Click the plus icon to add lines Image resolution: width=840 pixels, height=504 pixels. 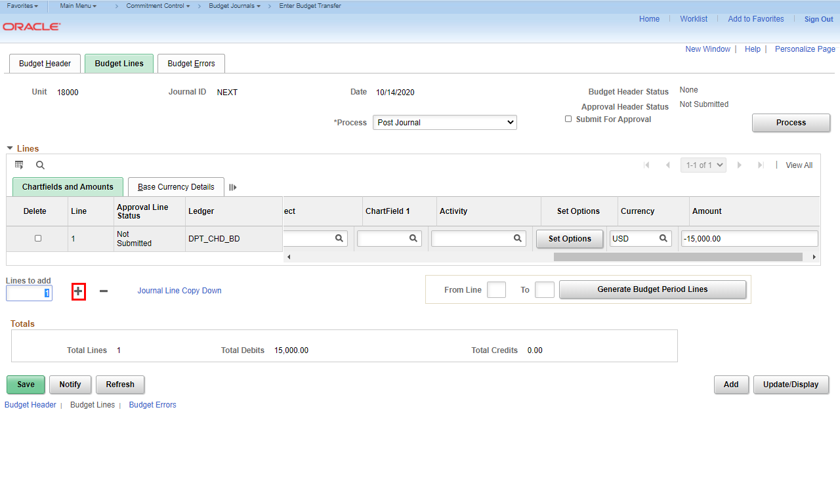[78, 291]
